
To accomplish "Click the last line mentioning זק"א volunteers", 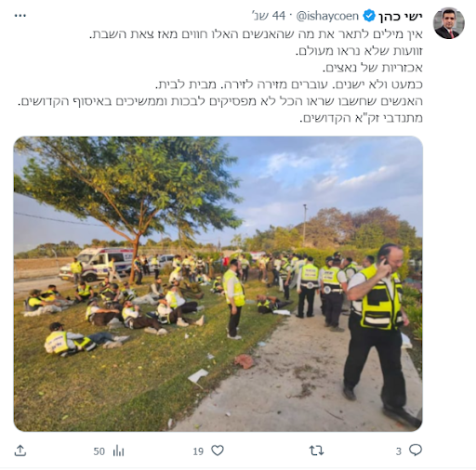I will pos(361,118).
